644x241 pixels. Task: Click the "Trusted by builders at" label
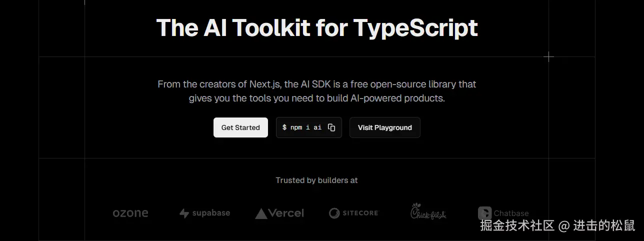click(x=316, y=180)
